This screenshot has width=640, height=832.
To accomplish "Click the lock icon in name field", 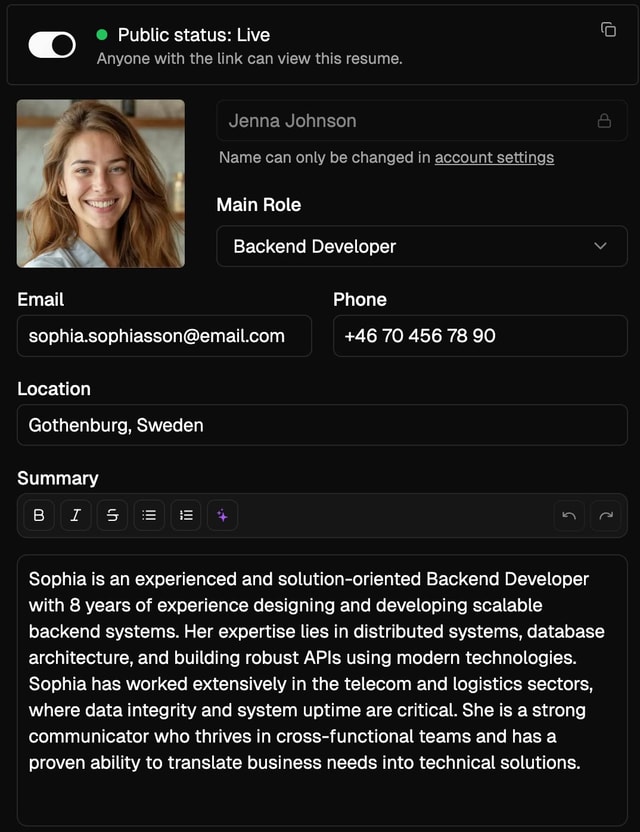I will [x=604, y=121].
